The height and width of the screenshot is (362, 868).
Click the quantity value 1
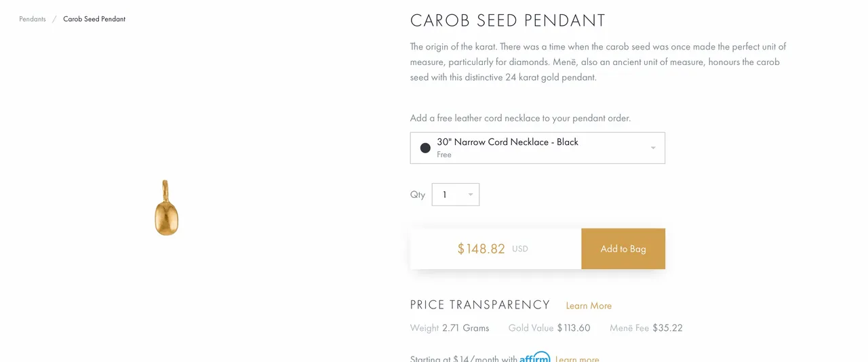445,195
